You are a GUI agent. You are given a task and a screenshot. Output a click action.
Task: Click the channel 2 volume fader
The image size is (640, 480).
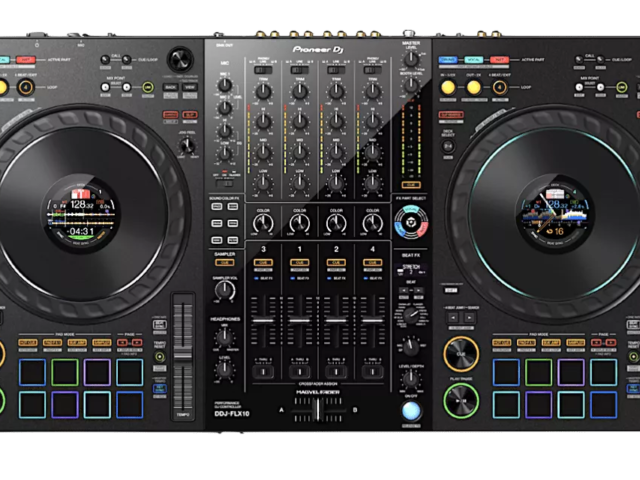click(x=336, y=321)
